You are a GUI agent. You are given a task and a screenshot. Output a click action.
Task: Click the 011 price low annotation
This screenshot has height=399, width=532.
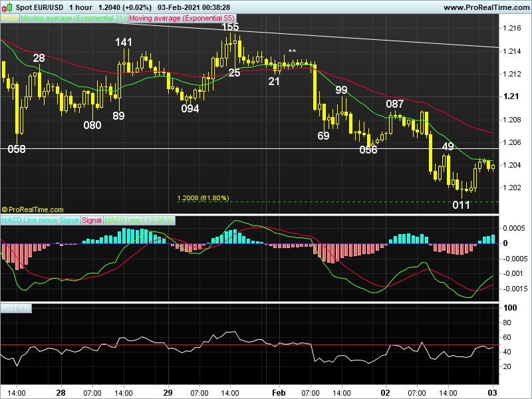click(461, 205)
